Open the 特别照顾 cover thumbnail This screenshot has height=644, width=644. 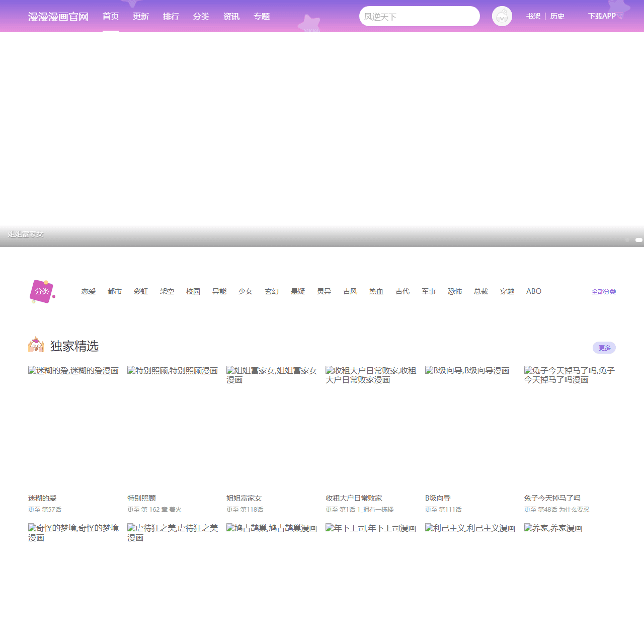coord(173,427)
